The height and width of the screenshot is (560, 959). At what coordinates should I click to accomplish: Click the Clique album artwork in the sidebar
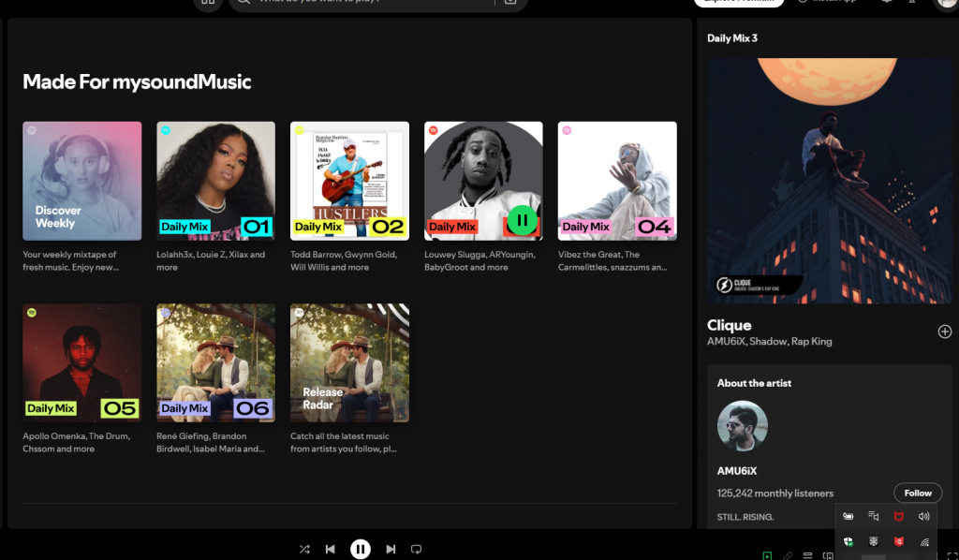[830, 181]
